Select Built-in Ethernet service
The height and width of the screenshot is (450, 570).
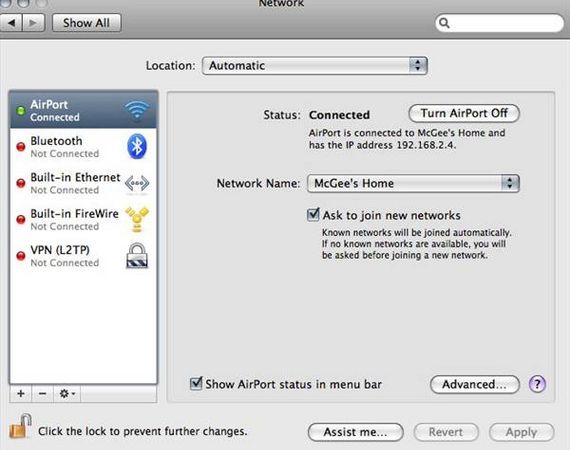tap(84, 183)
